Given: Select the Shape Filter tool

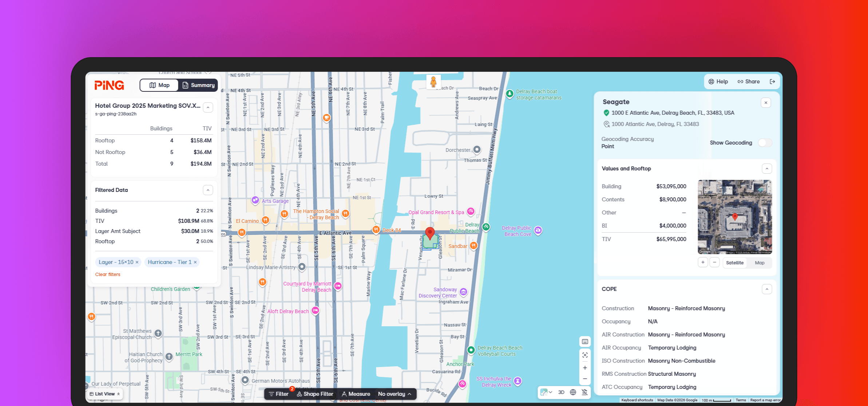Looking at the screenshot, I should point(315,394).
